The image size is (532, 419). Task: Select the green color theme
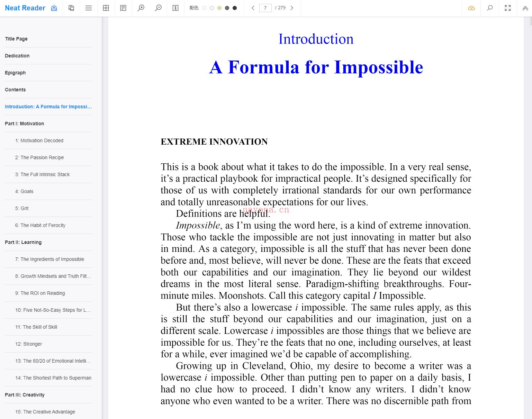tap(219, 8)
